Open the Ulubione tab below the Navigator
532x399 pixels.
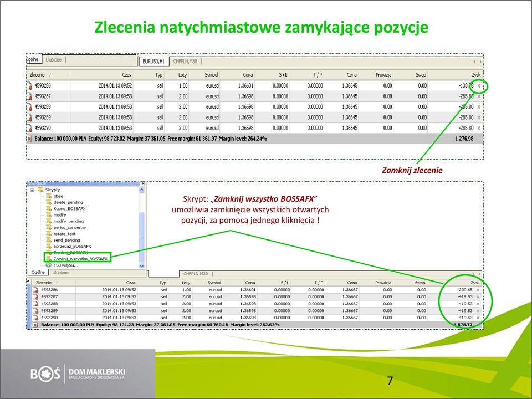click(60, 273)
